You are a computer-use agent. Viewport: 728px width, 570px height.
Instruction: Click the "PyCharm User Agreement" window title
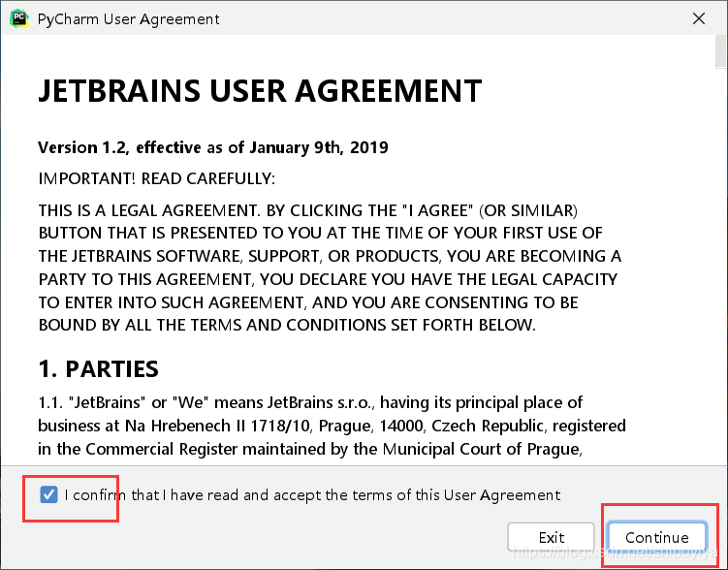[x=128, y=19]
